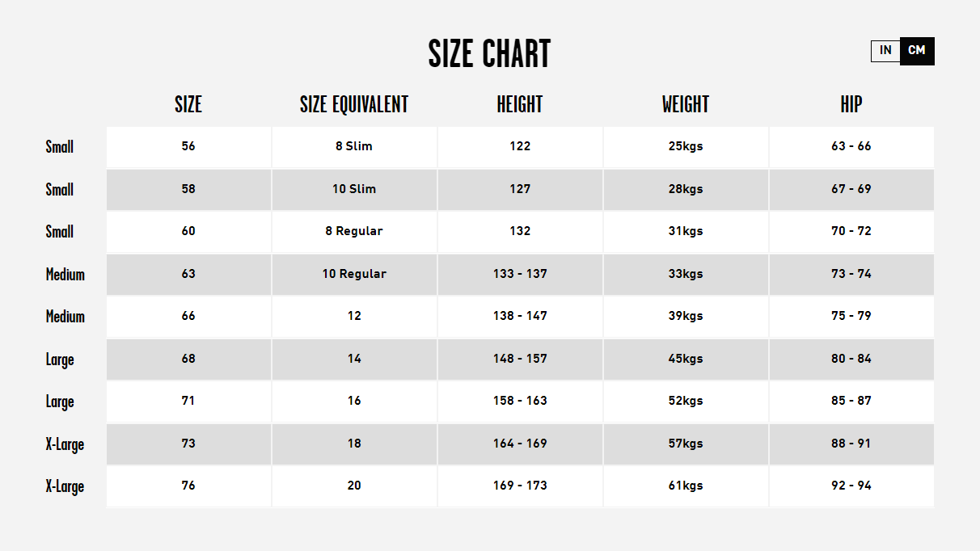980x551 pixels.
Task: Click the 61kgs weight cell
Action: tap(686, 486)
